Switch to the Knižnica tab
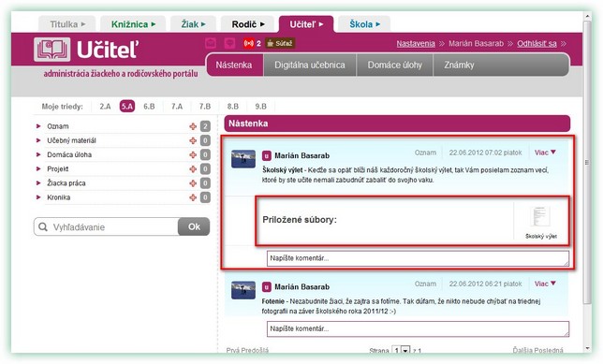Viewport: 603px width, 364px height. tap(133, 24)
